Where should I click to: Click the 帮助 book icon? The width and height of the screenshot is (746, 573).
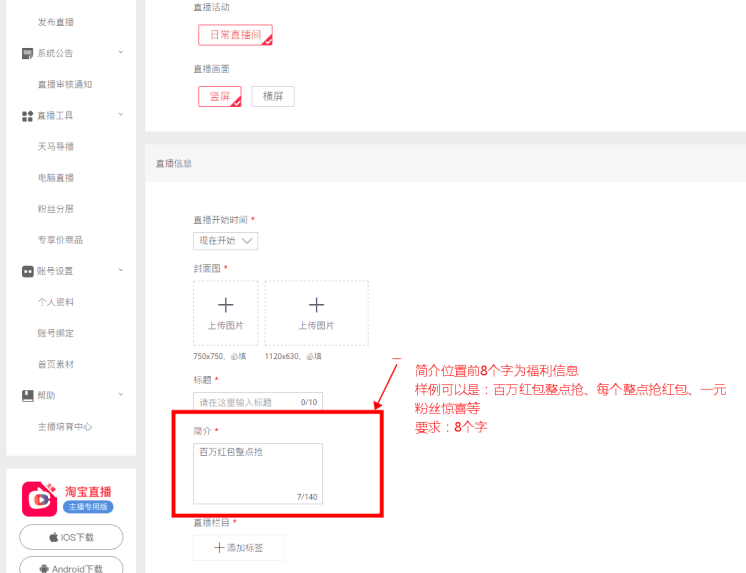click(x=28, y=395)
